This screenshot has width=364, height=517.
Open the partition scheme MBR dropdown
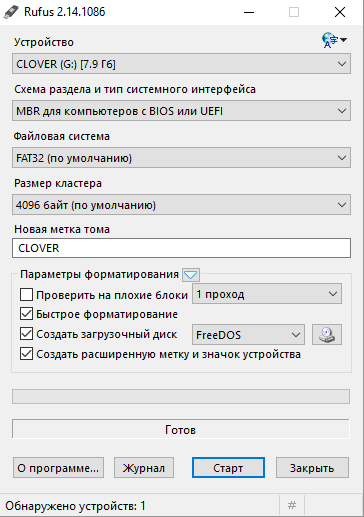click(181, 111)
